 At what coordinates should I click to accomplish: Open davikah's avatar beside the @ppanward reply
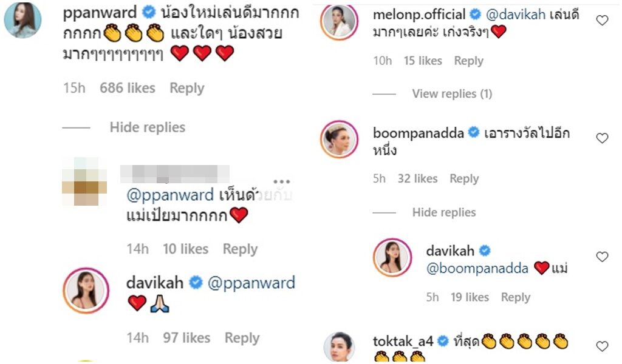tap(86, 291)
